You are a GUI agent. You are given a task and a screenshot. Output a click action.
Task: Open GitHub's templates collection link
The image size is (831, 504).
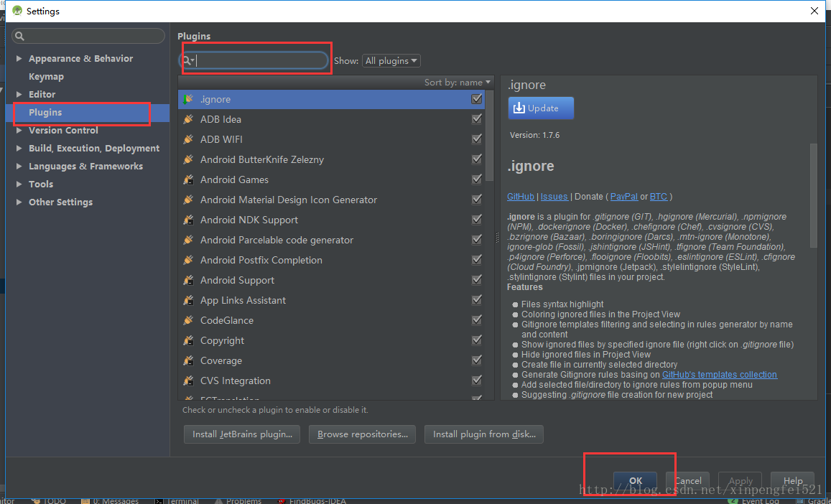(x=720, y=375)
